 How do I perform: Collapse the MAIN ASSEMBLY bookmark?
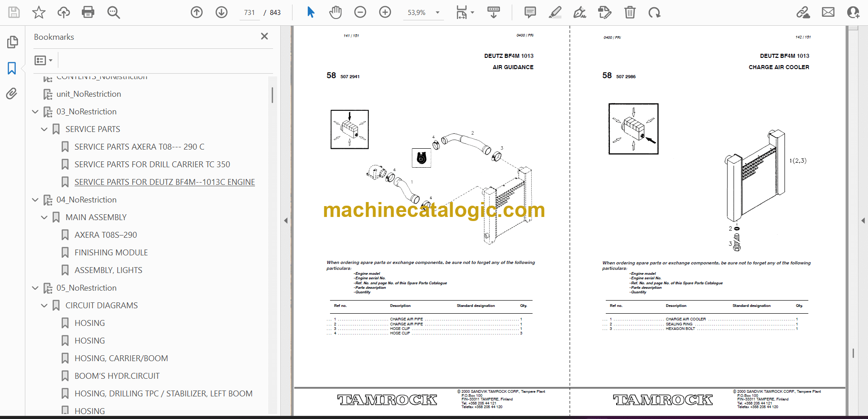click(x=44, y=217)
